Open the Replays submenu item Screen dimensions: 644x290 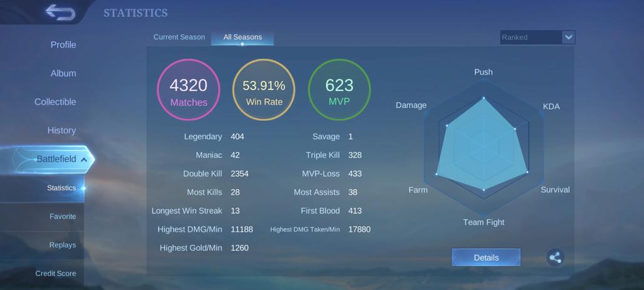coord(63,245)
